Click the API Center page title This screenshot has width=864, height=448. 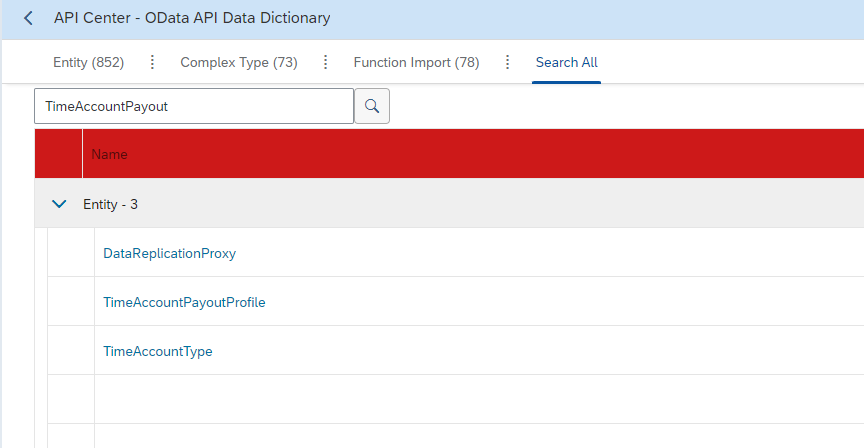(192, 18)
